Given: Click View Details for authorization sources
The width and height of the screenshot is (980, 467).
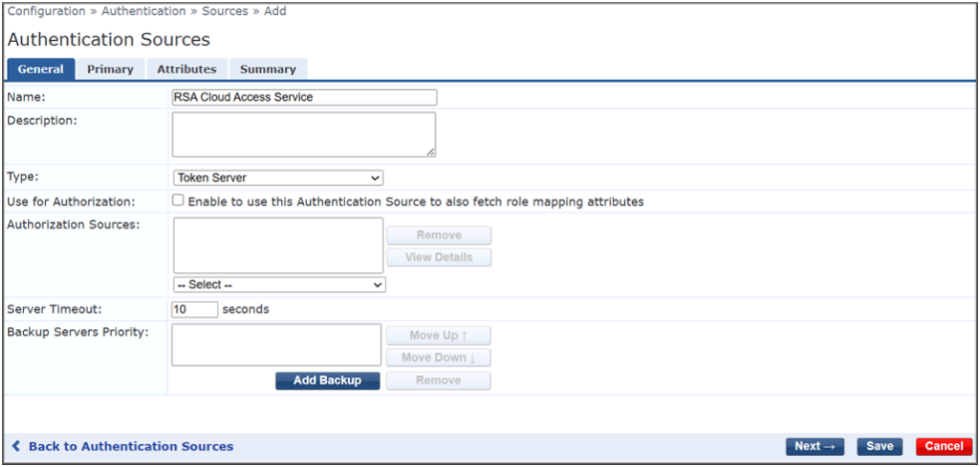Looking at the screenshot, I should [x=439, y=257].
